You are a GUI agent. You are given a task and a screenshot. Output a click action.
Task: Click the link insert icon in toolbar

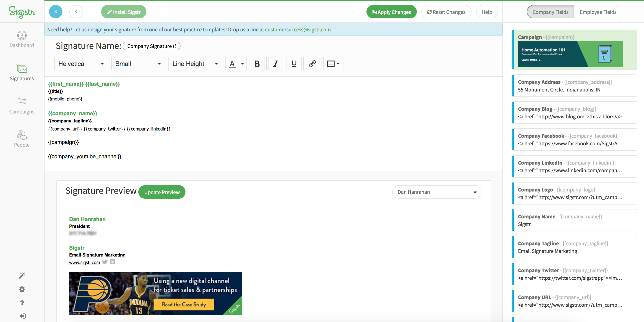(x=312, y=63)
